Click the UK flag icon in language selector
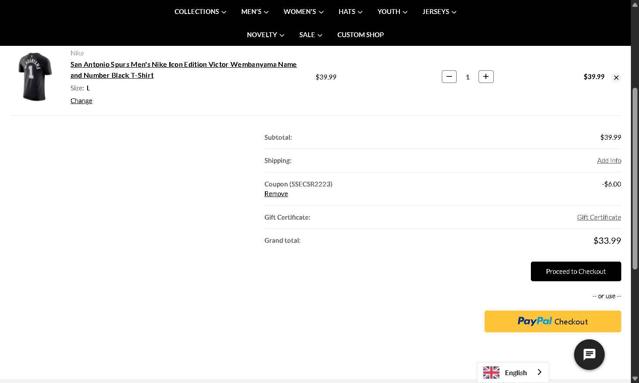Screen dimensions: 639x383 491,372
